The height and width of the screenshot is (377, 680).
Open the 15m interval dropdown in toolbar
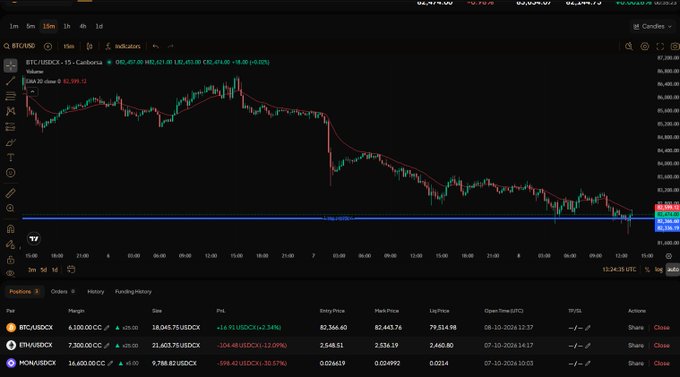(x=69, y=46)
